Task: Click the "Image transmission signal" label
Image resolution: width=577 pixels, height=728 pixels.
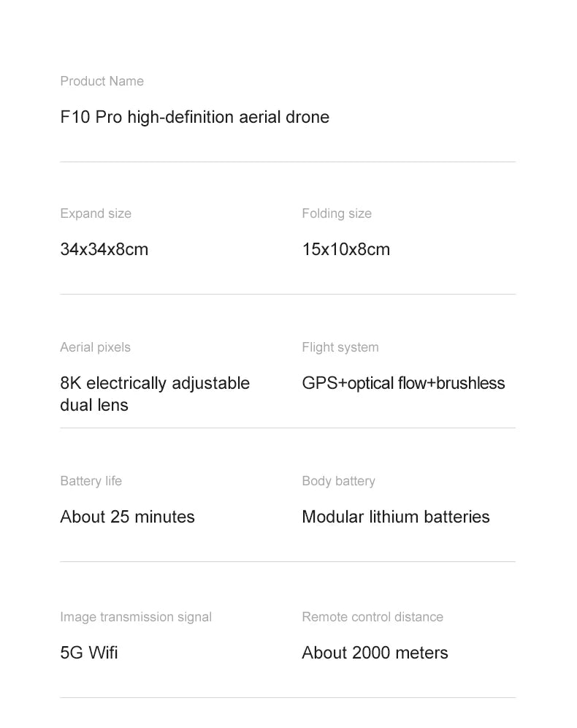Action: tap(136, 617)
